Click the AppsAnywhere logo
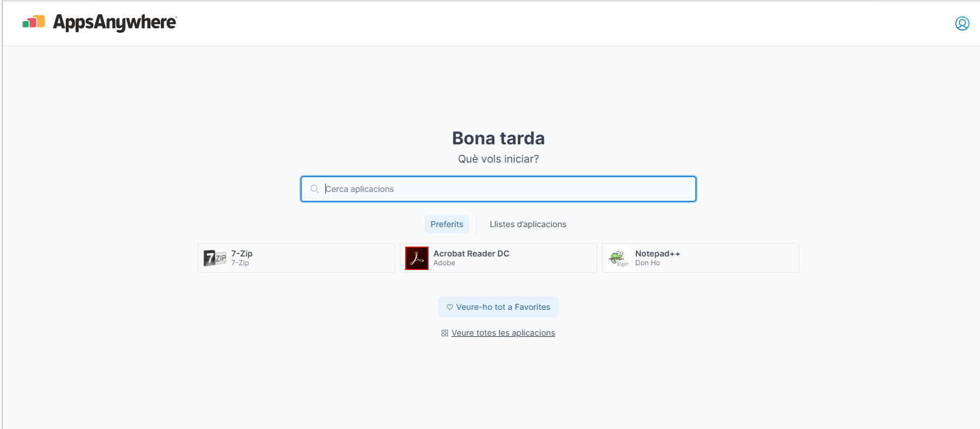The image size is (980, 429). [x=100, y=22]
